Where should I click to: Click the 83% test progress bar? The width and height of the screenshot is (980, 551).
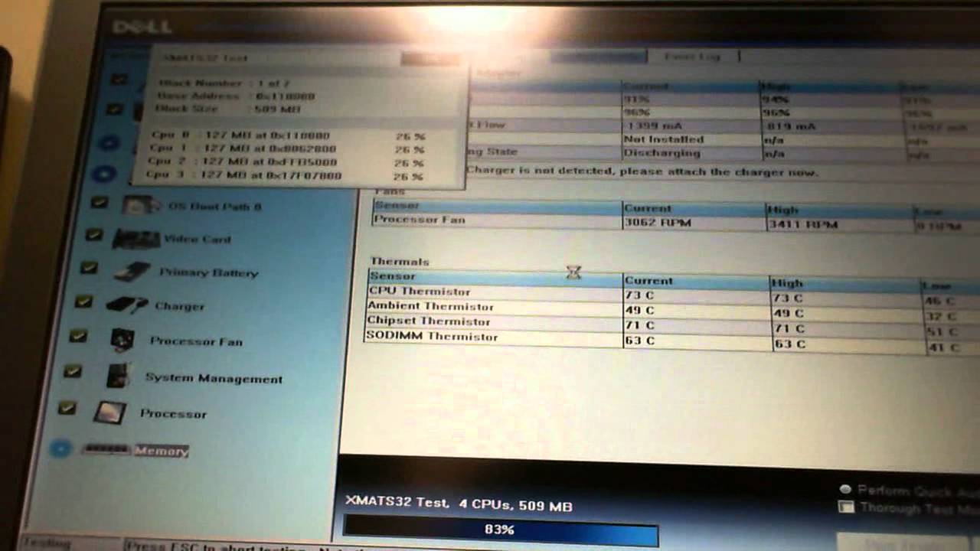pyautogui.click(x=501, y=530)
